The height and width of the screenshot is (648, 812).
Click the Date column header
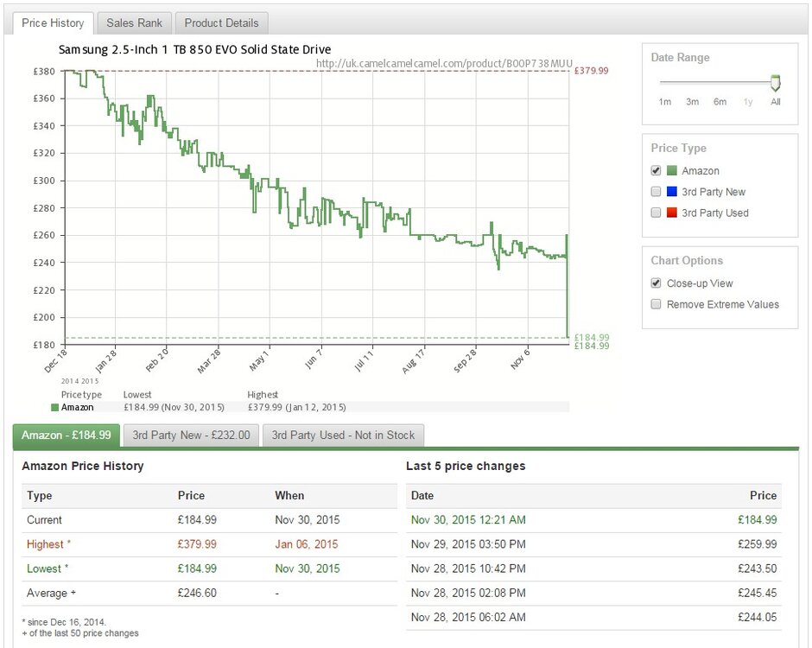tap(422, 496)
